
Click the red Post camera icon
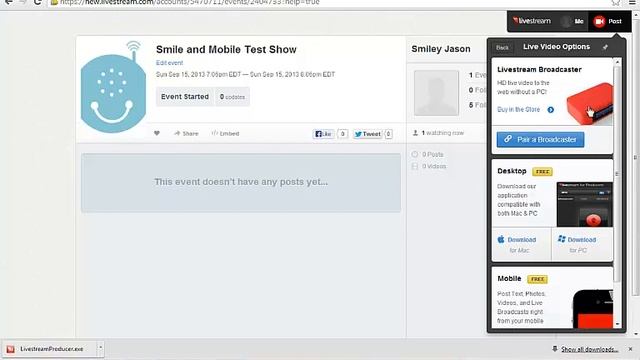[x=599, y=21]
